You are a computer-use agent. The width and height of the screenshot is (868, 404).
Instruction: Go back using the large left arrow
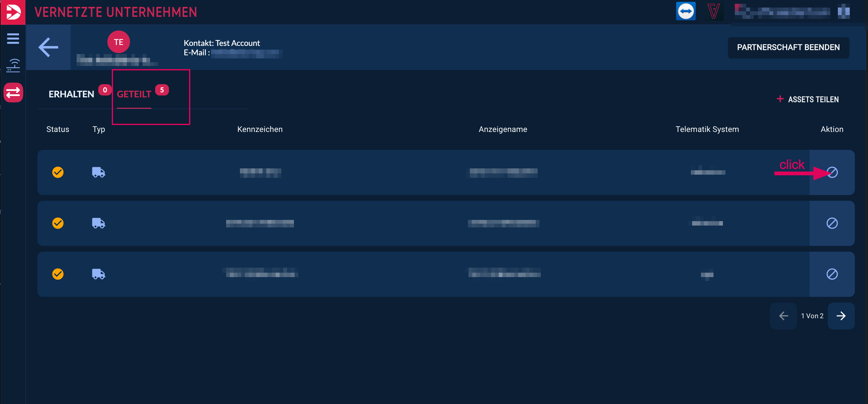[x=48, y=47]
